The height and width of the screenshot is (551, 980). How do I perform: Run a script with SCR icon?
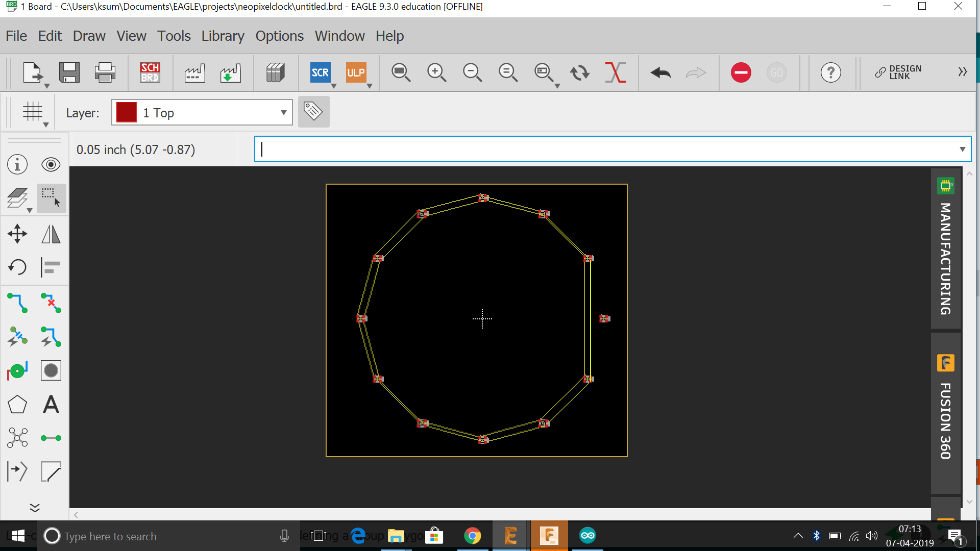(320, 72)
